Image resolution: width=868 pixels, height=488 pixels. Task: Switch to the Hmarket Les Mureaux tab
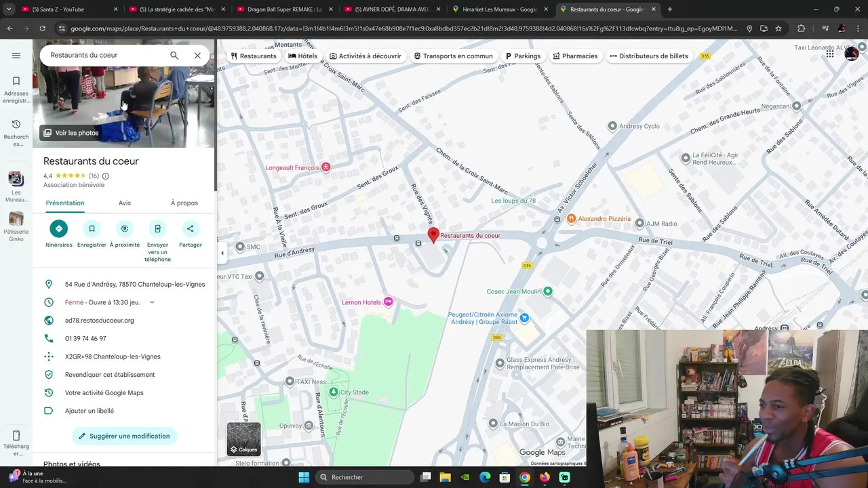[500, 9]
